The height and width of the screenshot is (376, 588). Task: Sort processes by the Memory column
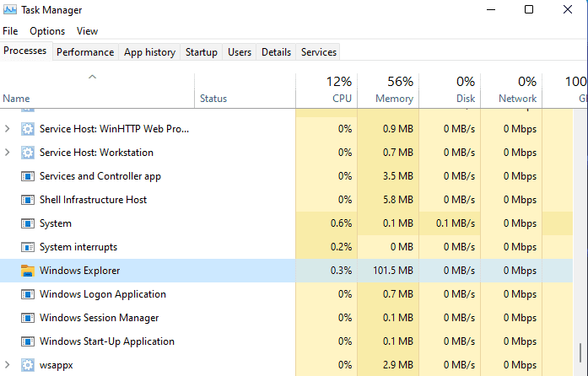click(388, 90)
